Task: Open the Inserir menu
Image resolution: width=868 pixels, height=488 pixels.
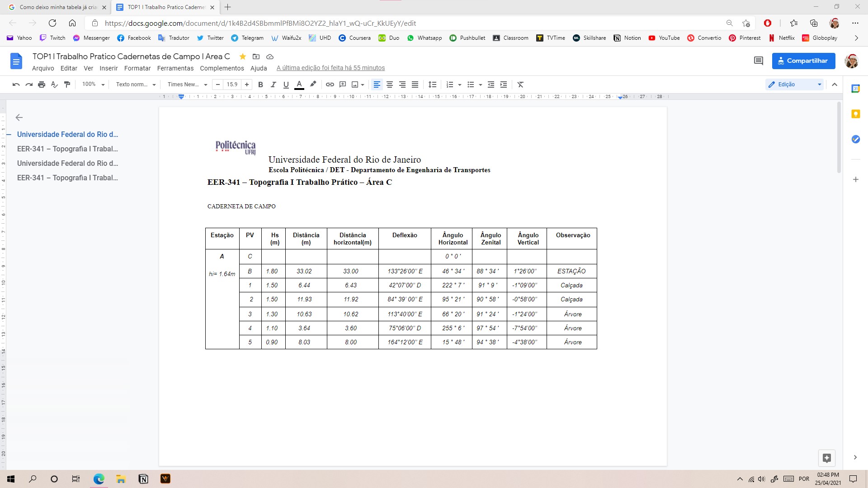Action: coord(108,68)
